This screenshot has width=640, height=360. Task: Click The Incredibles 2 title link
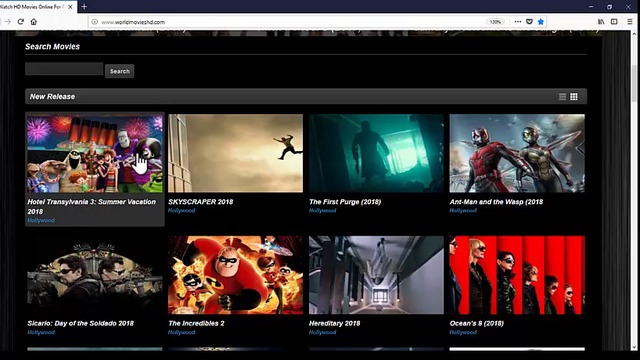click(x=196, y=323)
